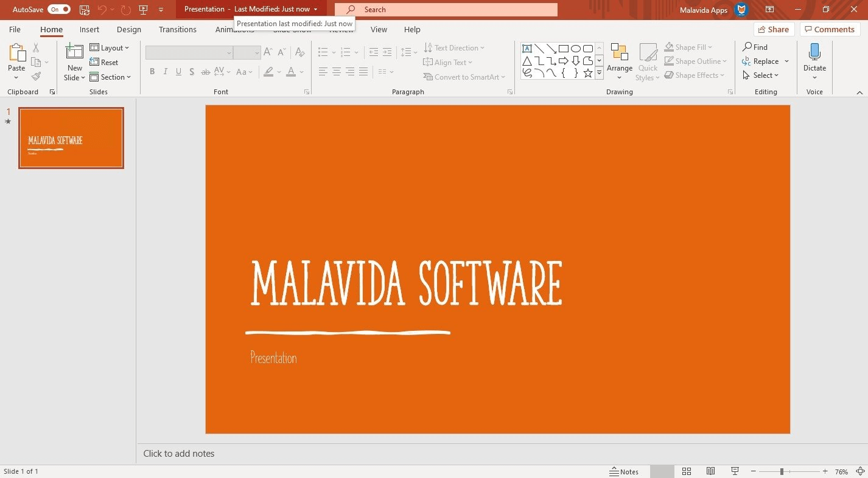Open the Help tab

click(412, 29)
